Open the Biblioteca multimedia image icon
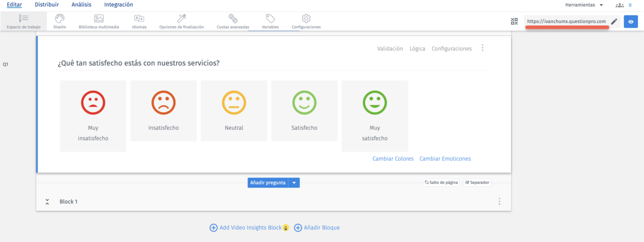This screenshot has width=644, height=242. [x=99, y=18]
